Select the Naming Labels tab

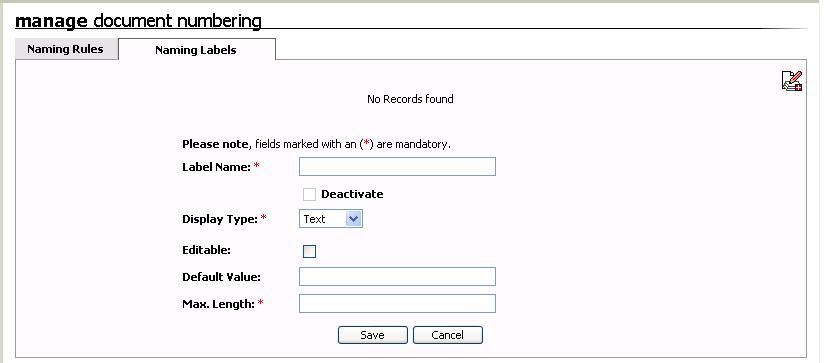[x=196, y=50]
